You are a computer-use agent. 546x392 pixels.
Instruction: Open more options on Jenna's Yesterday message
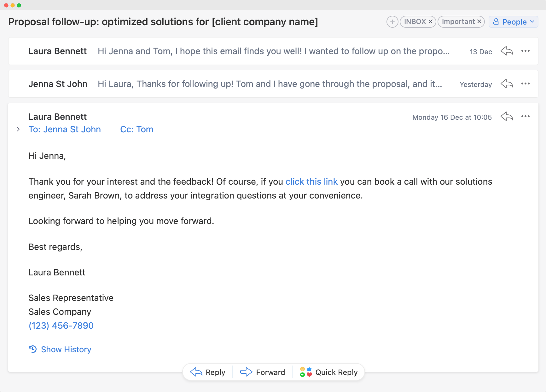(x=525, y=84)
